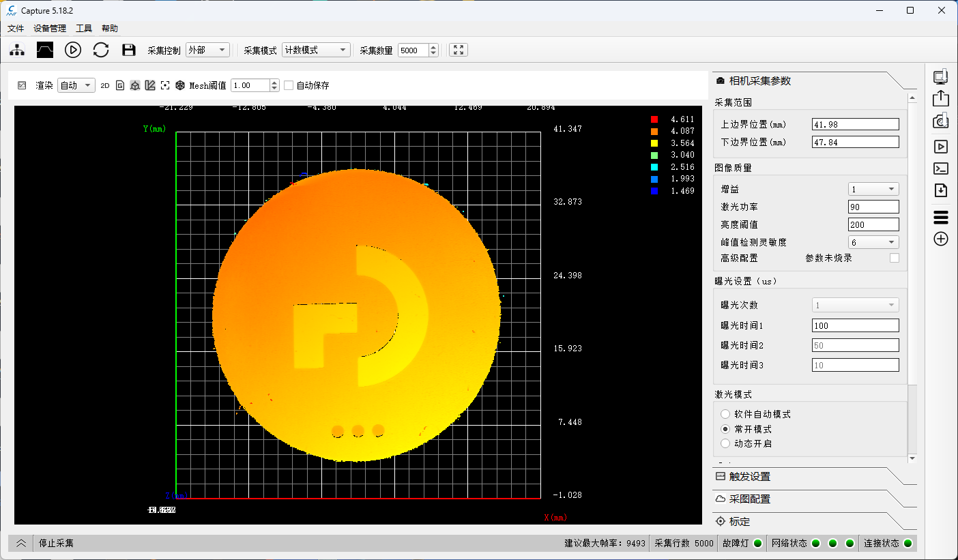Enable the 自动保存 checkbox

289,85
